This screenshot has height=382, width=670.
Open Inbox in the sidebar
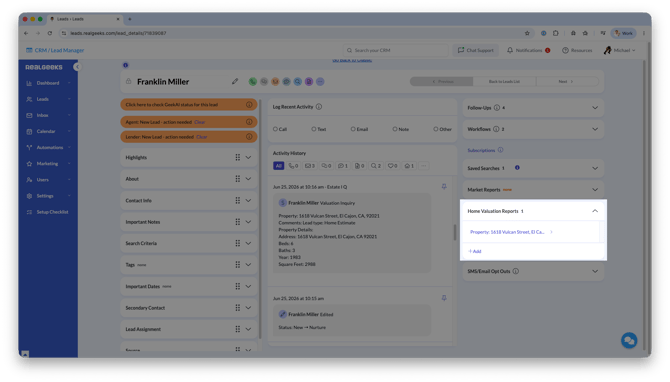point(48,115)
